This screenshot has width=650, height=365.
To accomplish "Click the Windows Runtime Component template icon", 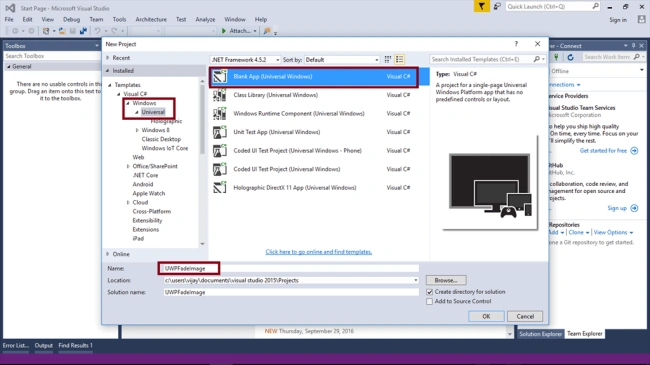I will tap(220, 114).
